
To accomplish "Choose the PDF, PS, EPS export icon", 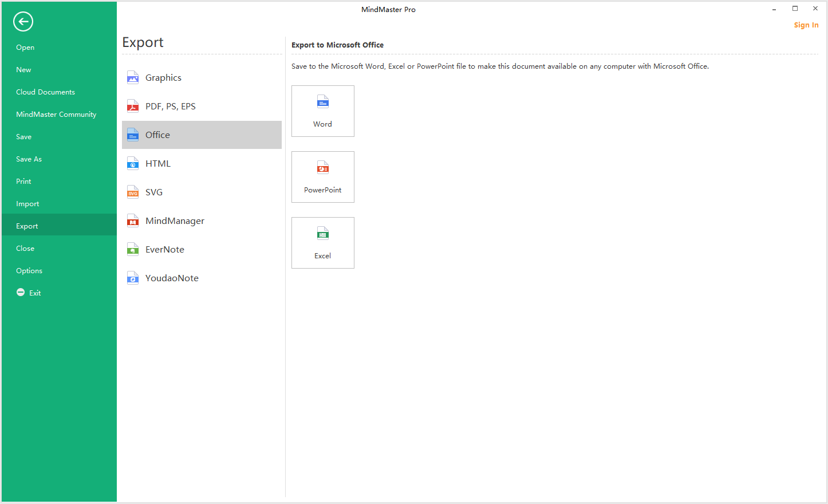I will point(133,107).
